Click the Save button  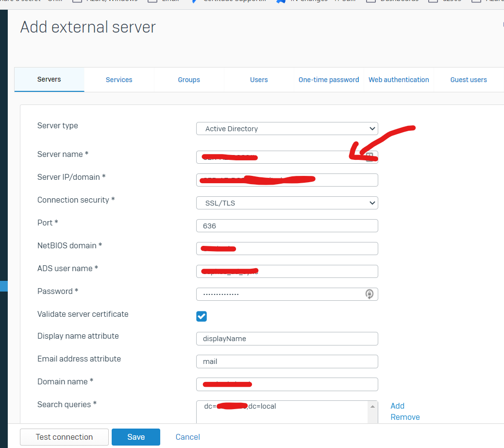click(x=136, y=437)
